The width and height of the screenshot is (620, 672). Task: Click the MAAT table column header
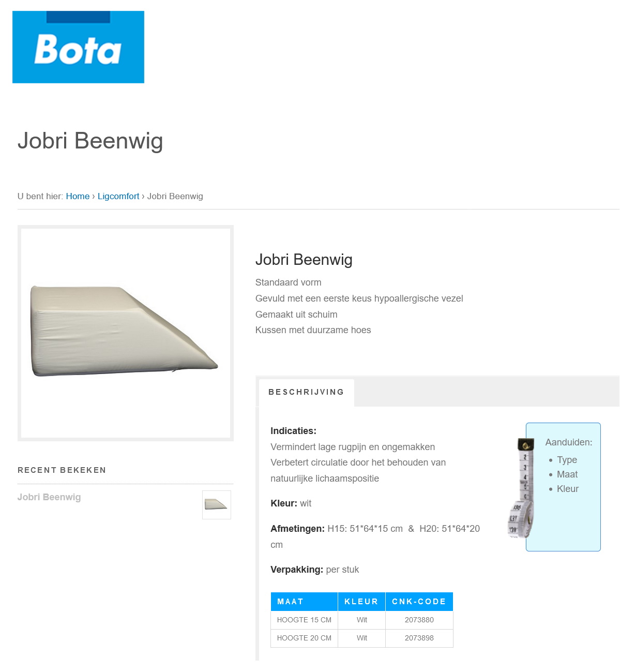291,602
